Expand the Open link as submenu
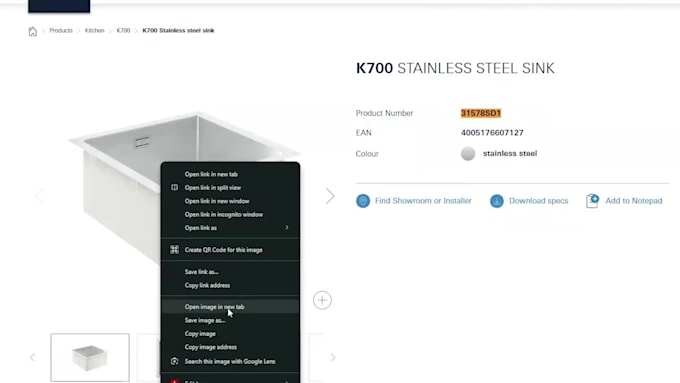This screenshot has width=680, height=383. (x=230, y=228)
